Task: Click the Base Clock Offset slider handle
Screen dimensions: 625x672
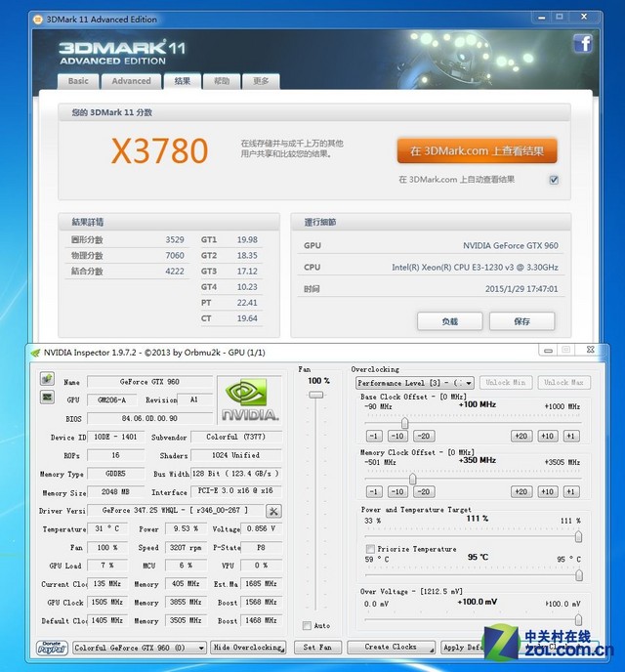Action: pyautogui.click(x=404, y=423)
